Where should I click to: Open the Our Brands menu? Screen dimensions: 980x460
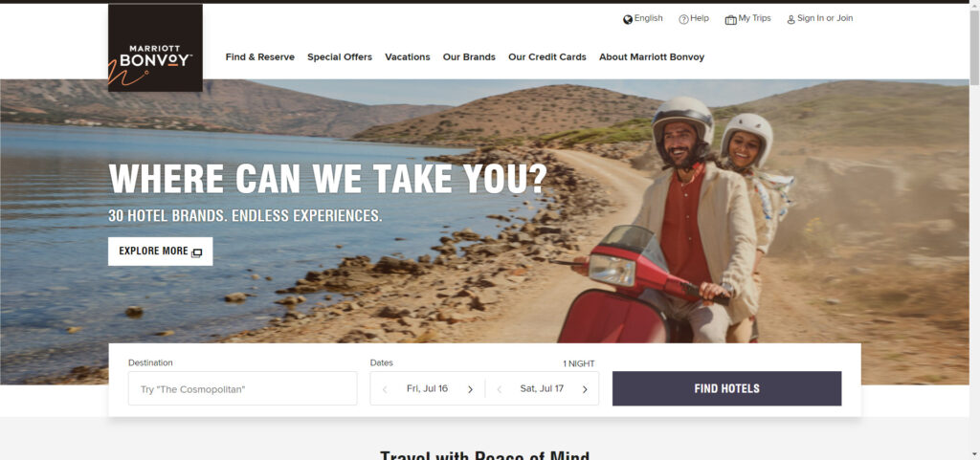tap(469, 56)
